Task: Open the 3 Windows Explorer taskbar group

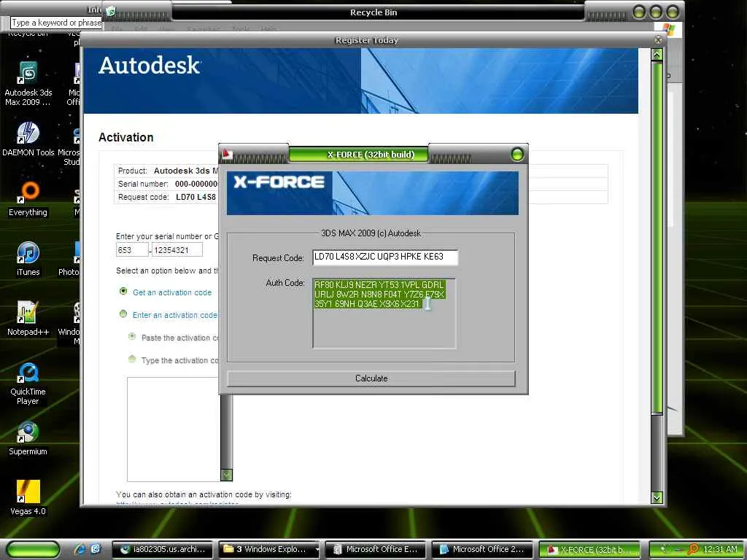Action: click(x=269, y=550)
